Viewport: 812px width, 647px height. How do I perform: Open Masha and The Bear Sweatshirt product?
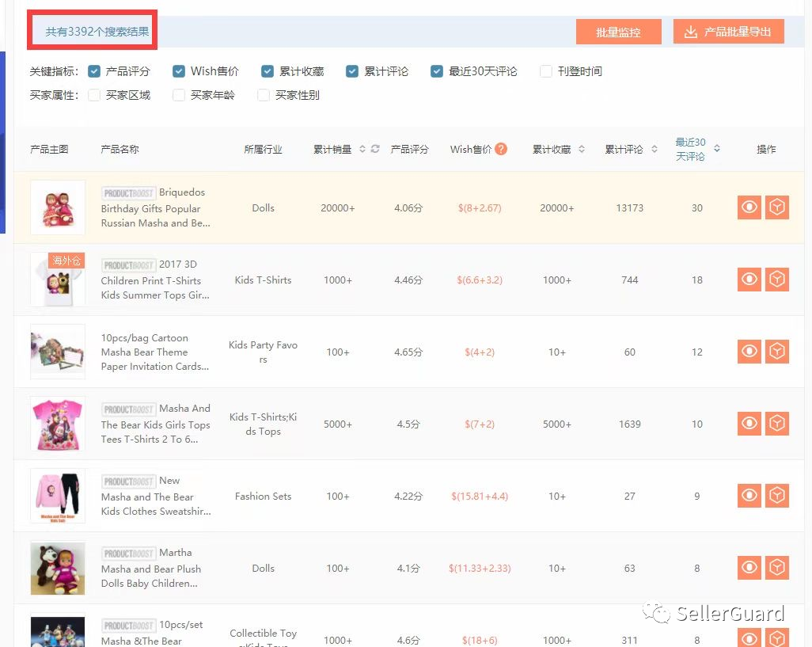[156, 496]
